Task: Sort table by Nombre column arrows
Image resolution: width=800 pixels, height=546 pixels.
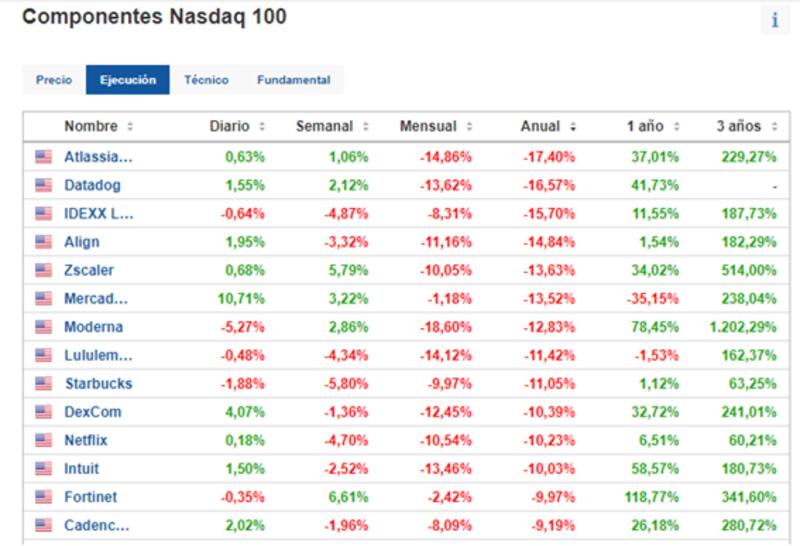Action: click(x=130, y=127)
